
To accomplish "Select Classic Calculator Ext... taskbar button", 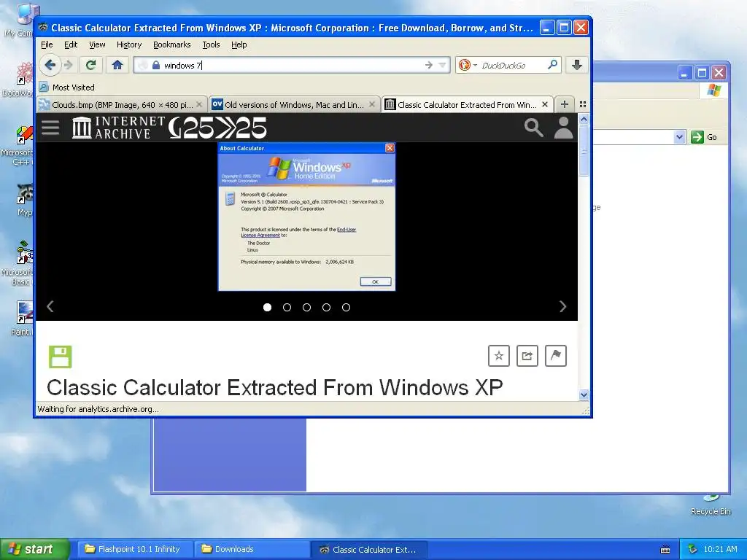I will coord(368,549).
